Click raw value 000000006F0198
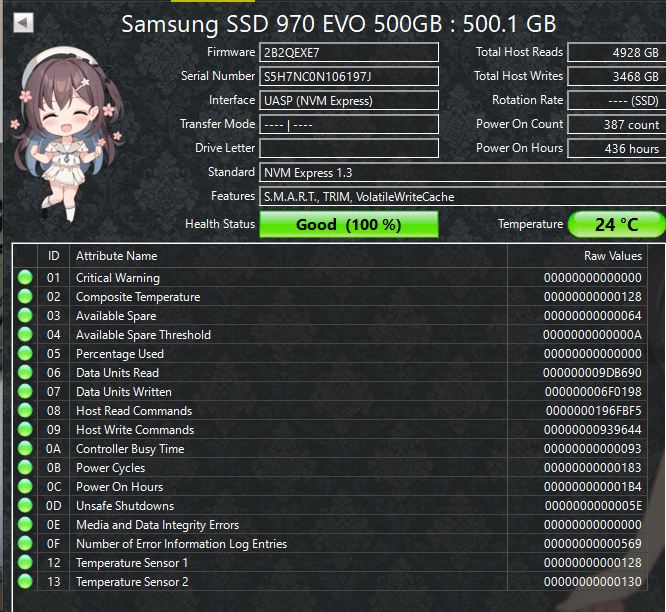The width and height of the screenshot is (666, 612). tap(593, 392)
